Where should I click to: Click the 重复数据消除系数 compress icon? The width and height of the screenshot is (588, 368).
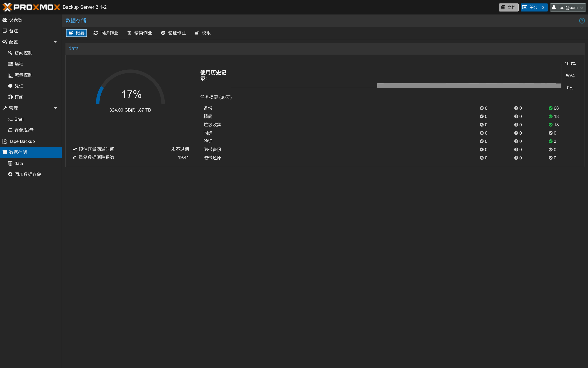pyautogui.click(x=74, y=157)
